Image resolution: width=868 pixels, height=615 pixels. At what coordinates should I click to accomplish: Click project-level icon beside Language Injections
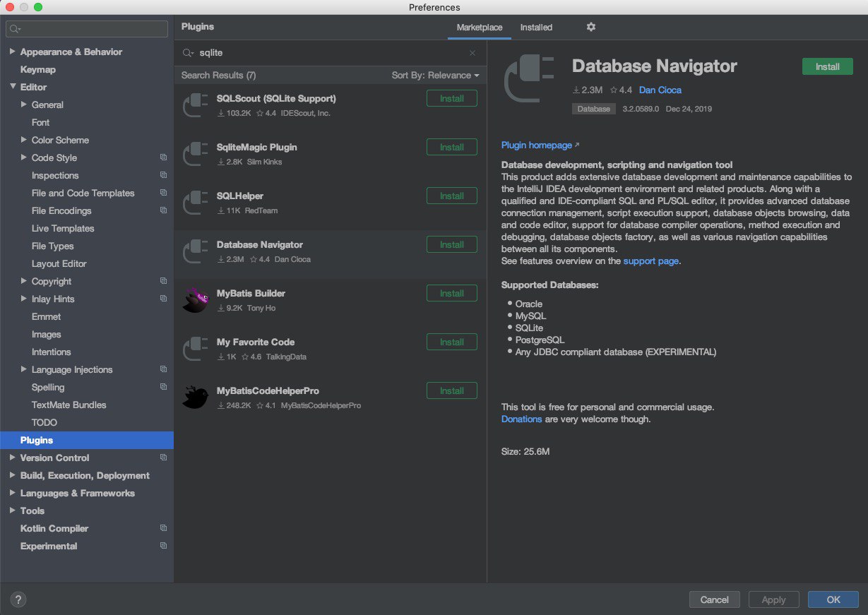(163, 369)
